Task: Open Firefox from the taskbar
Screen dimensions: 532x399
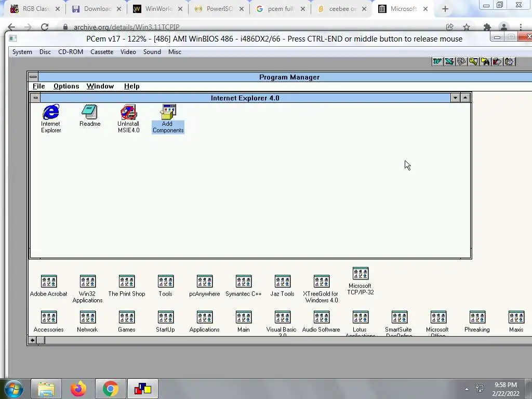Action: (x=78, y=389)
